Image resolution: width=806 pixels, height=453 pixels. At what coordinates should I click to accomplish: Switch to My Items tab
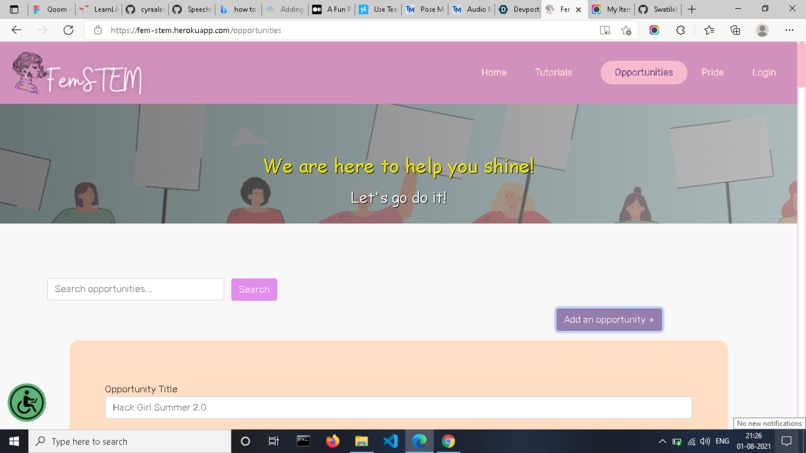coord(611,9)
